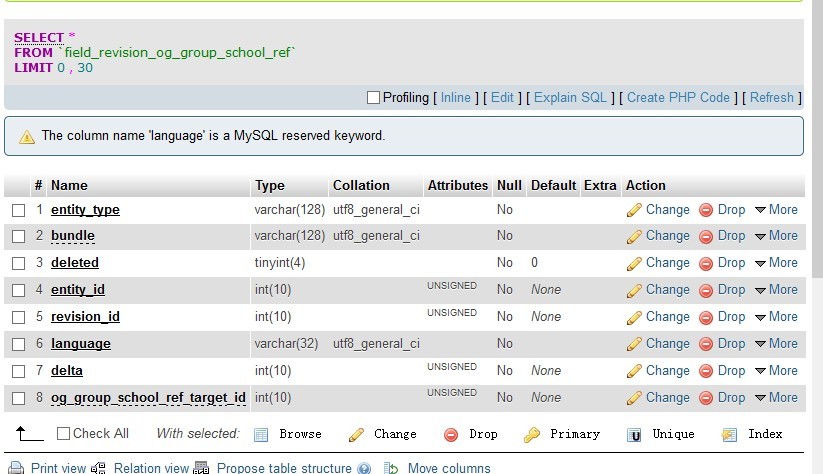Click the FROM keyword in the query
Screen dimensions: 823x474
[34, 52]
